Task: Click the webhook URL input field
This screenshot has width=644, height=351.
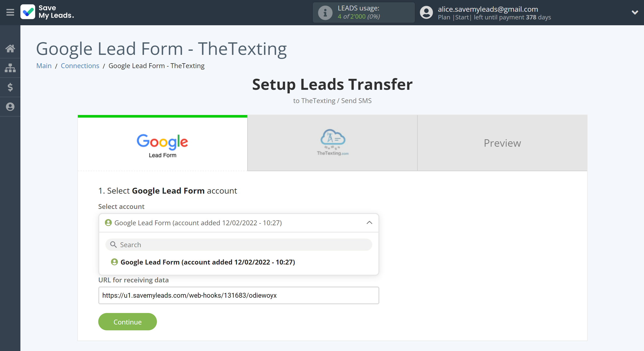Action: [x=238, y=296]
